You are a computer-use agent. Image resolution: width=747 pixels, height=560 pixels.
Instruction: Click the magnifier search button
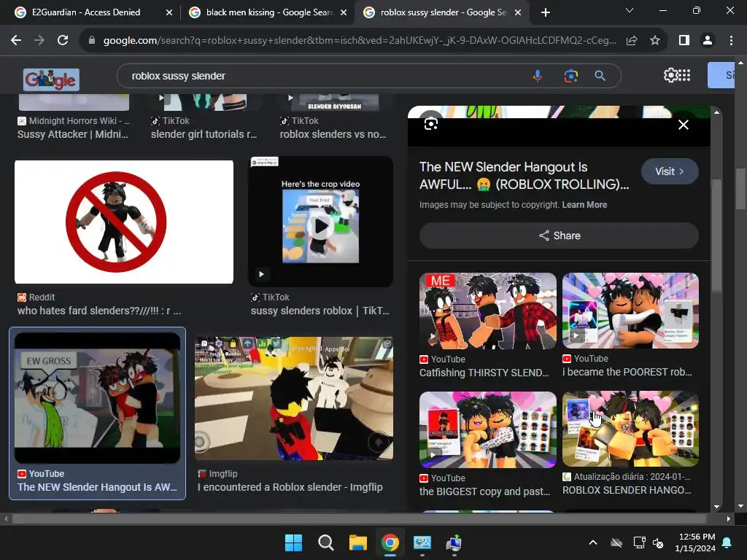tap(600, 76)
